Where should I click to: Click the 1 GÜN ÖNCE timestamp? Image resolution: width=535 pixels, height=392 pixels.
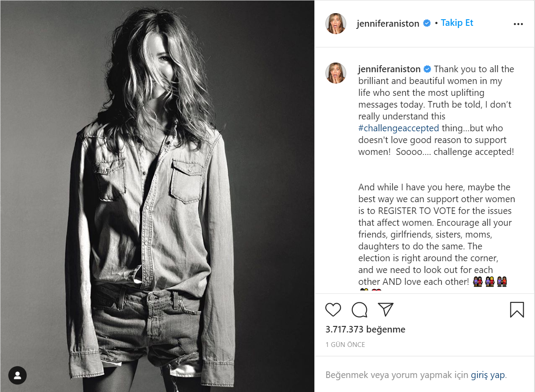coord(345,345)
